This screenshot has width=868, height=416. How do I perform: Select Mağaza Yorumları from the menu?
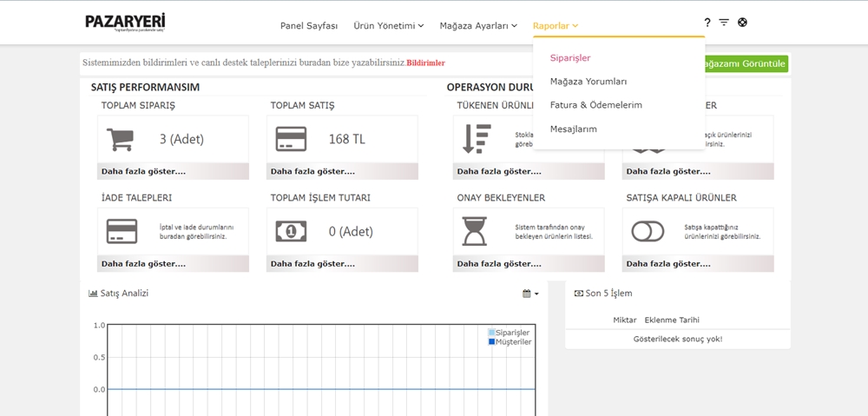pyautogui.click(x=589, y=82)
